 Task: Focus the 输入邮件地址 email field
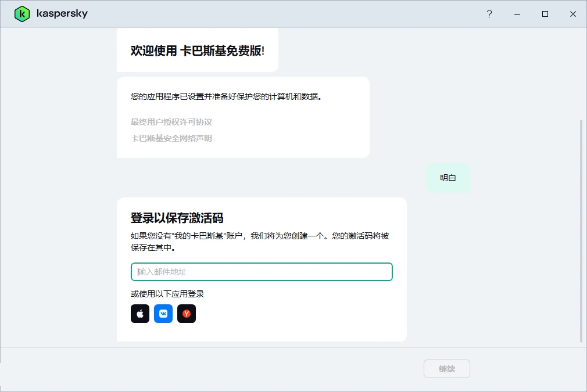click(x=262, y=272)
